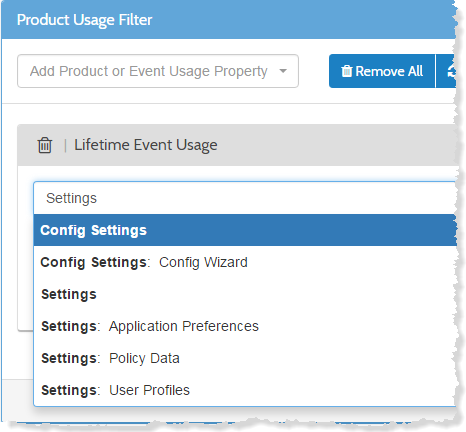Expand Add Product or Event Usage Property combo box
The height and width of the screenshot is (432, 466).
coord(158,71)
